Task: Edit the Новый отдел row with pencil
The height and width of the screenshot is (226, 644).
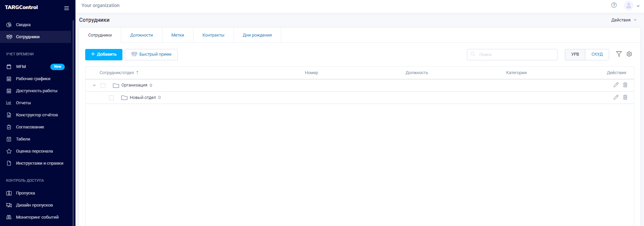Action: [x=616, y=97]
